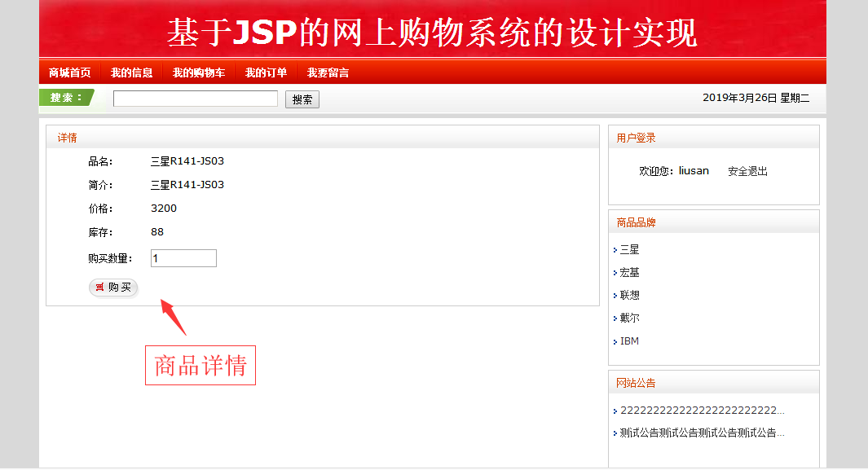Click the site title banner text
Image resolution: width=868 pixels, height=470 pixels.
pos(432,33)
